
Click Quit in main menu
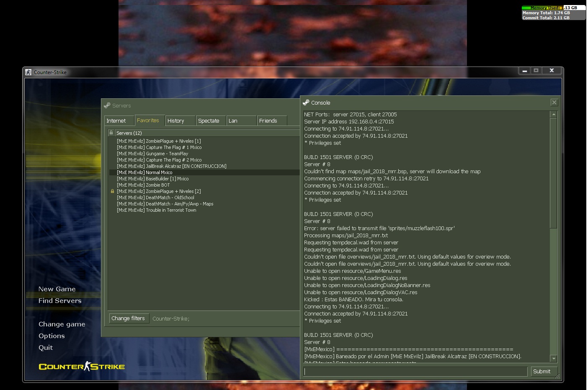(x=46, y=348)
